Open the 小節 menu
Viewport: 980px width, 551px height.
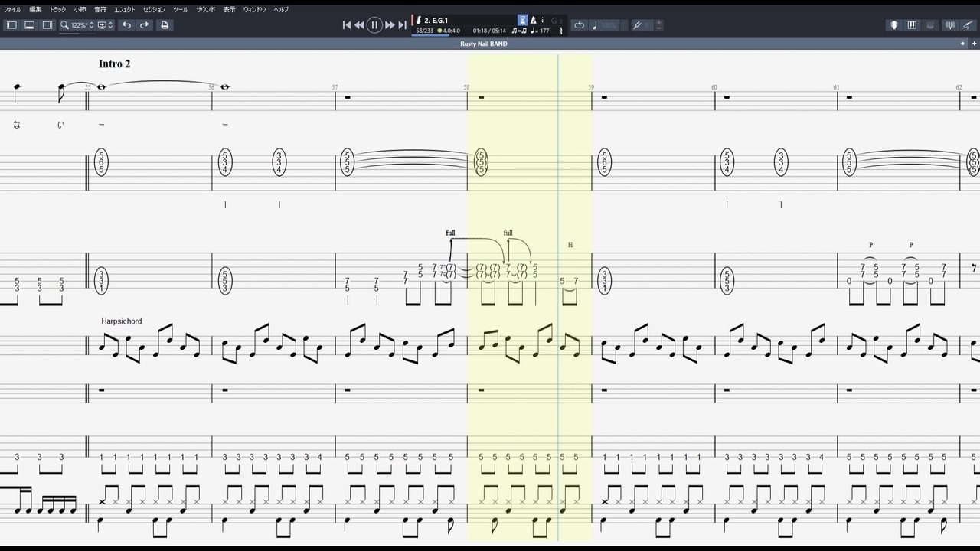(80, 9)
